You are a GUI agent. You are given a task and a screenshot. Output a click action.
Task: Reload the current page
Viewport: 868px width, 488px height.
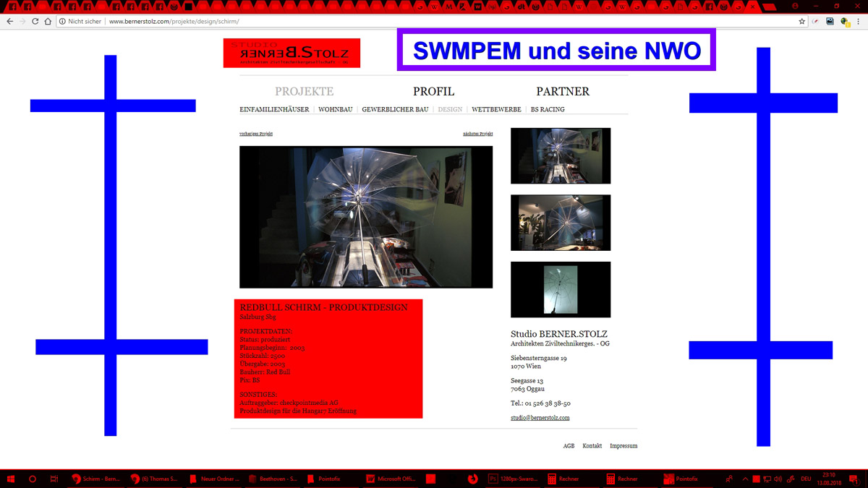[x=35, y=22]
